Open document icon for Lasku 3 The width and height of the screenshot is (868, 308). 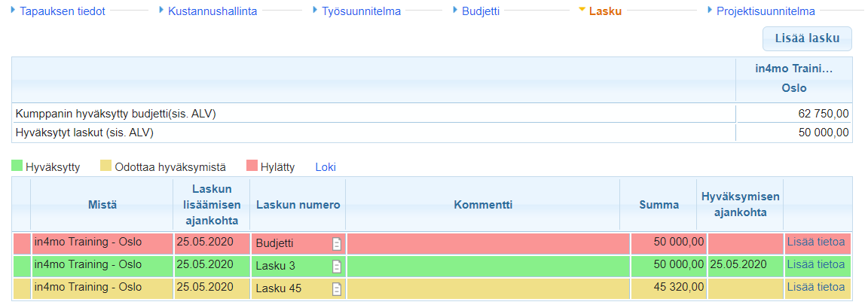tap(337, 266)
